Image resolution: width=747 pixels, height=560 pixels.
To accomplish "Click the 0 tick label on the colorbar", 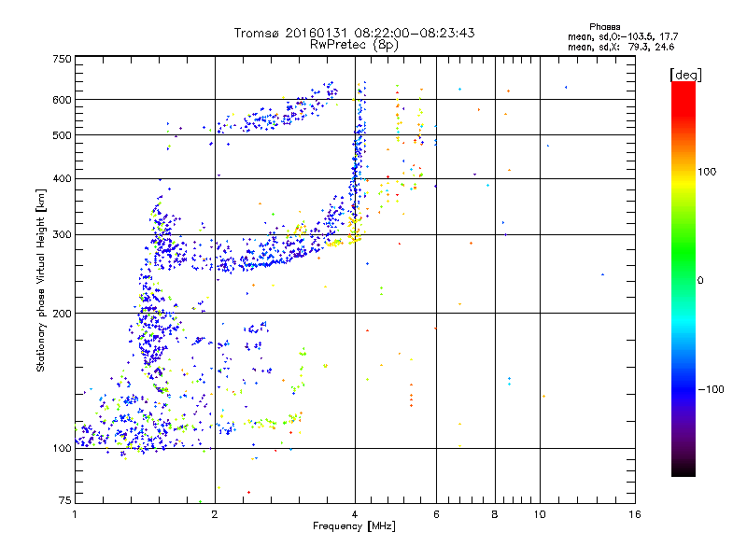I will (x=701, y=280).
